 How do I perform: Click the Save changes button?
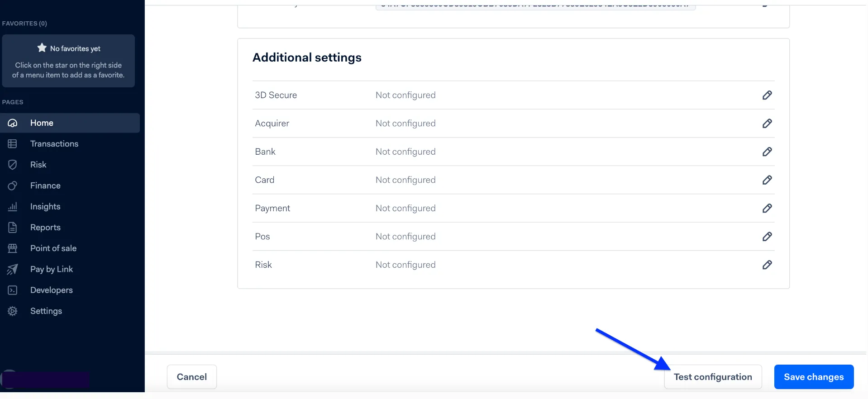(x=814, y=377)
